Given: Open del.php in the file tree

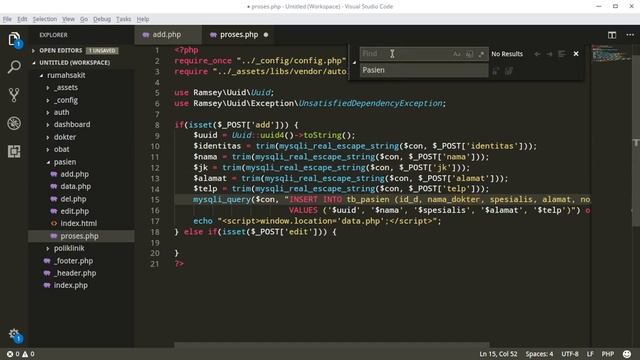Looking at the screenshot, I should [x=73, y=199].
